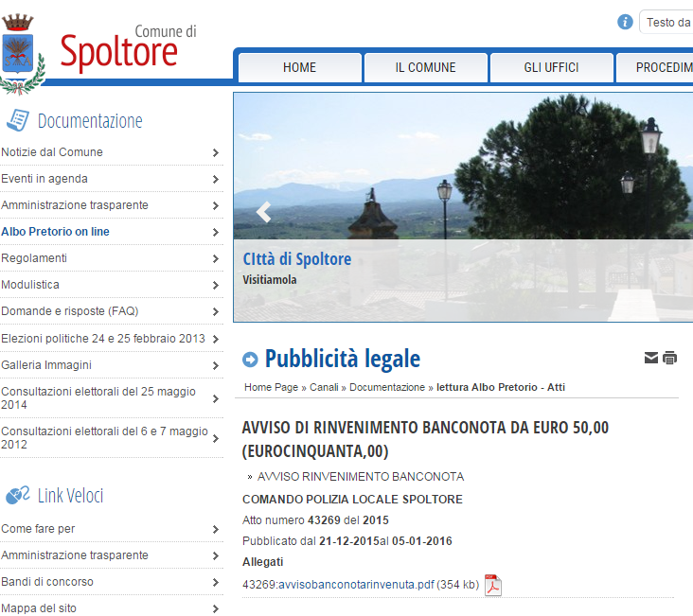Click the Città di Spoltore banner title
The image size is (693, 616).
296,259
